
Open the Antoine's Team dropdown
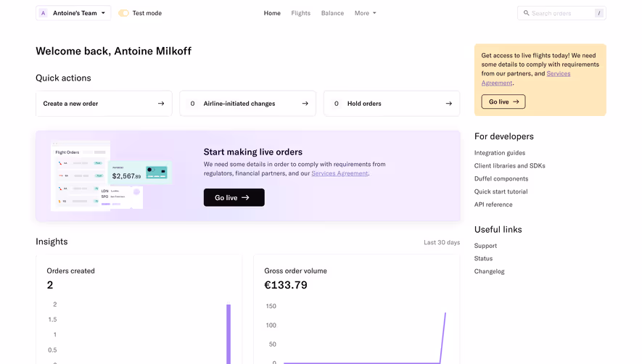point(73,13)
